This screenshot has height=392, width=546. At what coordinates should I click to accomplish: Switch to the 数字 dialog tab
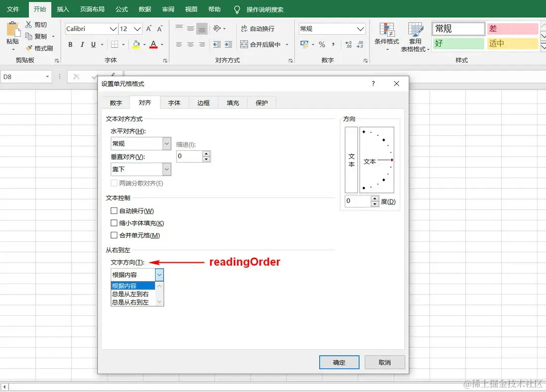115,103
